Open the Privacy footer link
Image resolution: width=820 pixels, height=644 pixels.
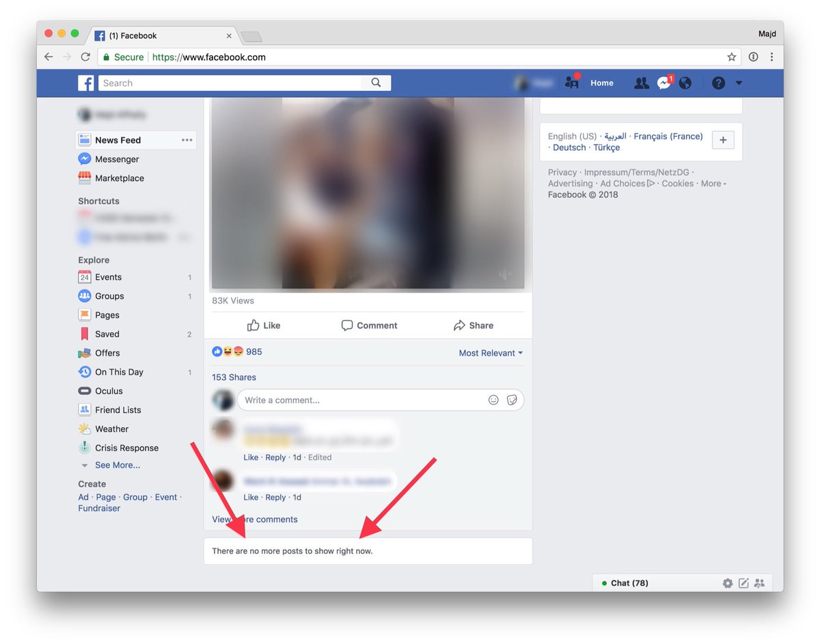[562, 173]
